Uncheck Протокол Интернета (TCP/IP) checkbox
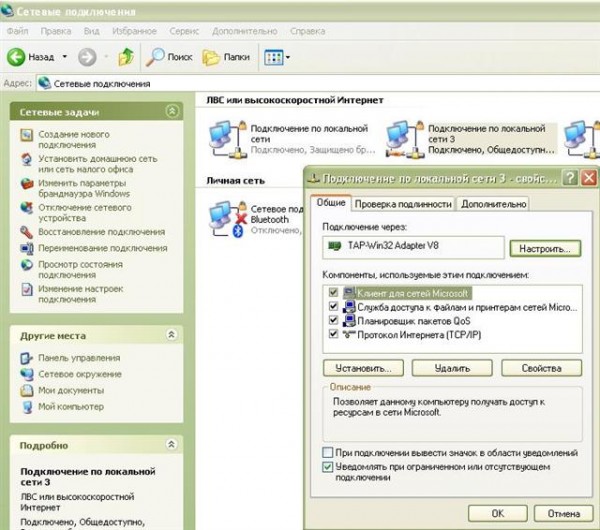 (x=333, y=334)
